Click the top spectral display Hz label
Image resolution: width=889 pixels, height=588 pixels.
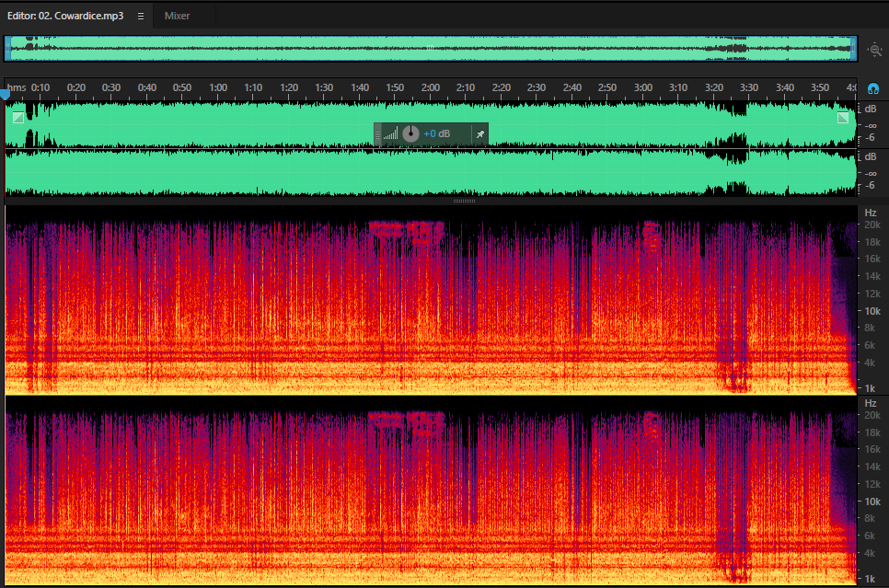pos(871,213)
